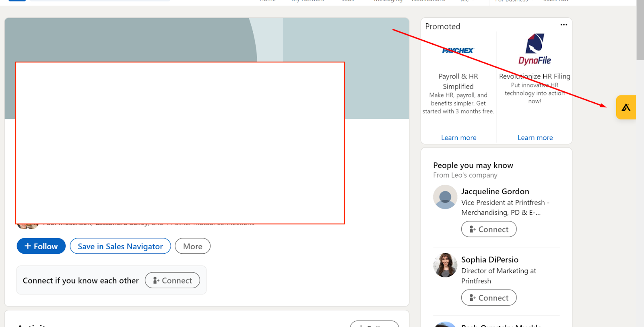This screenshot has height=327, width=644.
Task: Open DynaFile's Learn more link
Action: (x=535, y=138)
